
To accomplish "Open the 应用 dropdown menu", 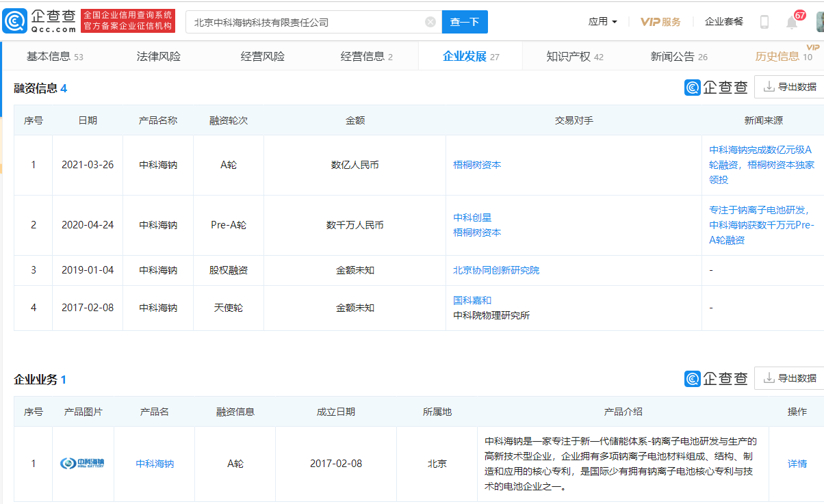I will point(602,21).
